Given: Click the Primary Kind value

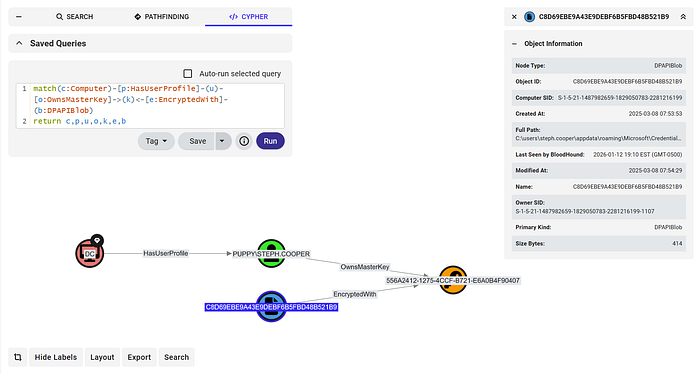Looking at the screenshot, I should click(668, 227).
